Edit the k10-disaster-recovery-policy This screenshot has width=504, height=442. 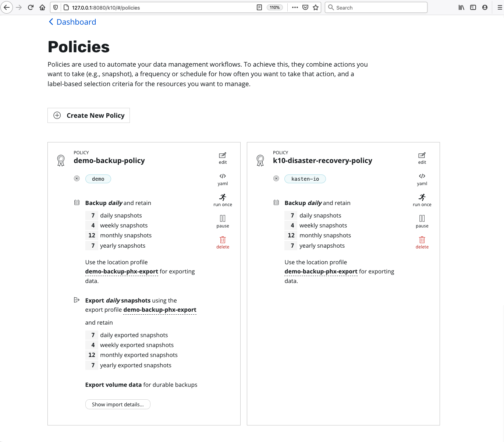[422, 158]
